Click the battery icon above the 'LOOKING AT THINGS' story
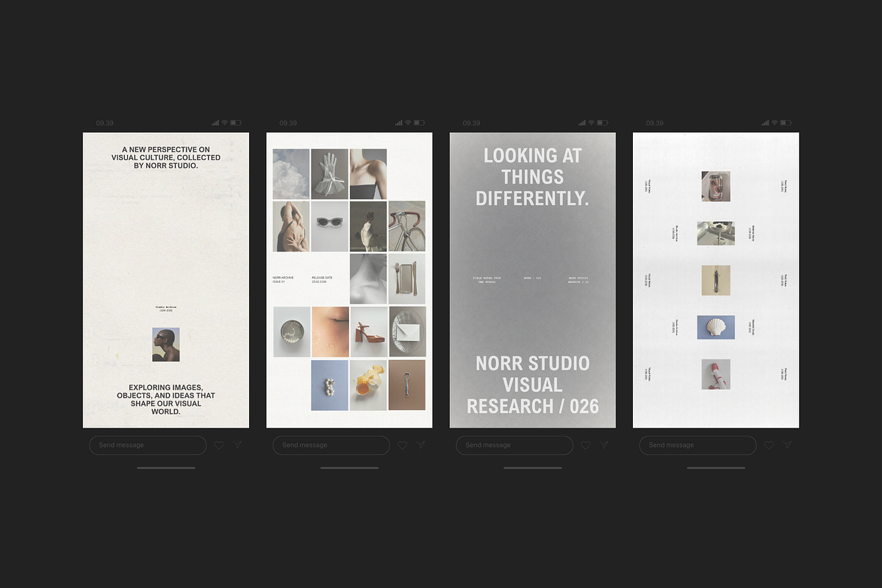 point(603,123)
